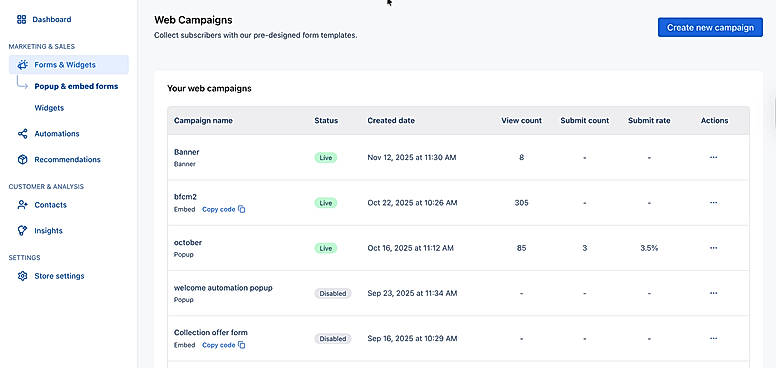Click Your web campaigns heading
This screenshot has width=776, height=368.
point(209,89)
